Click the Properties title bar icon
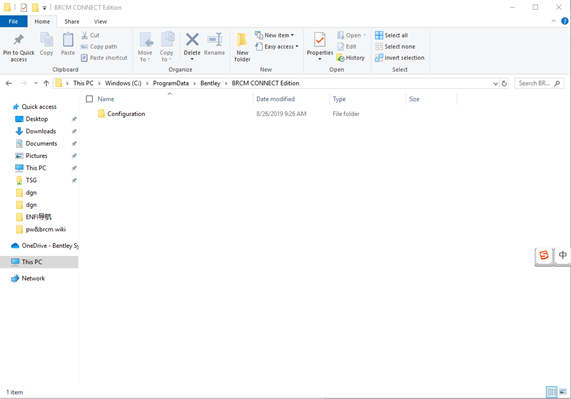This screenshot has width=571, height=399. tap(24, 7)
